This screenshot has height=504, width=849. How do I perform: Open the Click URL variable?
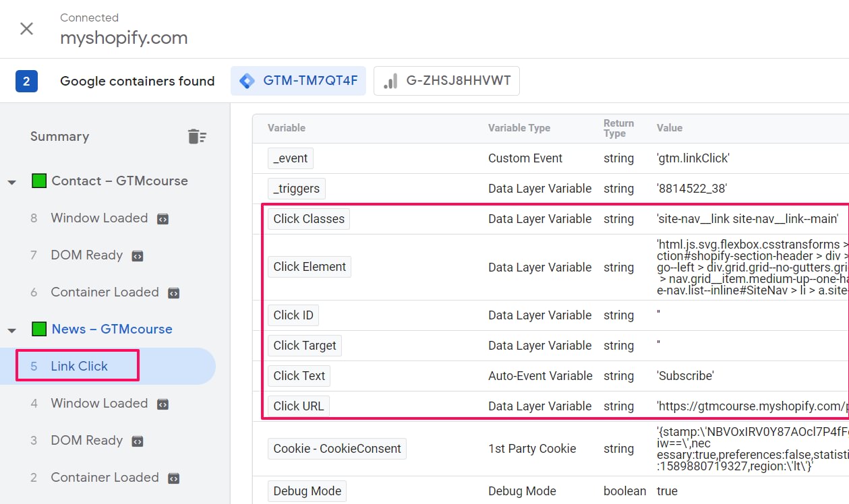point(299,406)
